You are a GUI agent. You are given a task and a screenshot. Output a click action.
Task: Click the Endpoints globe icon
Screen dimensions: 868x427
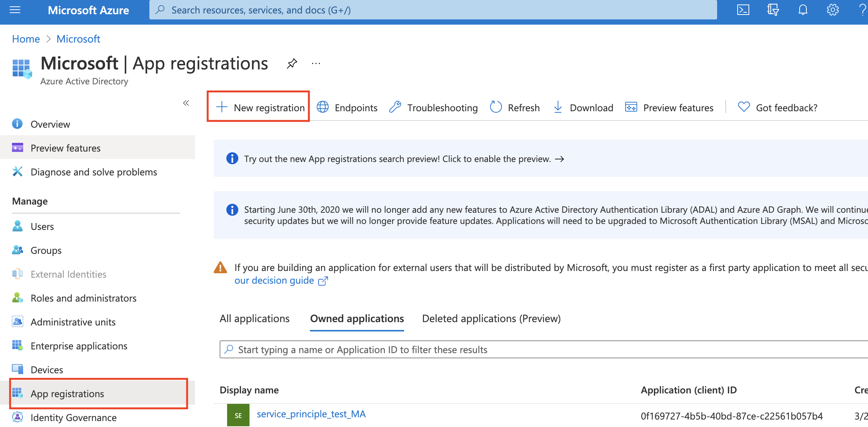[x=322, y=108]
